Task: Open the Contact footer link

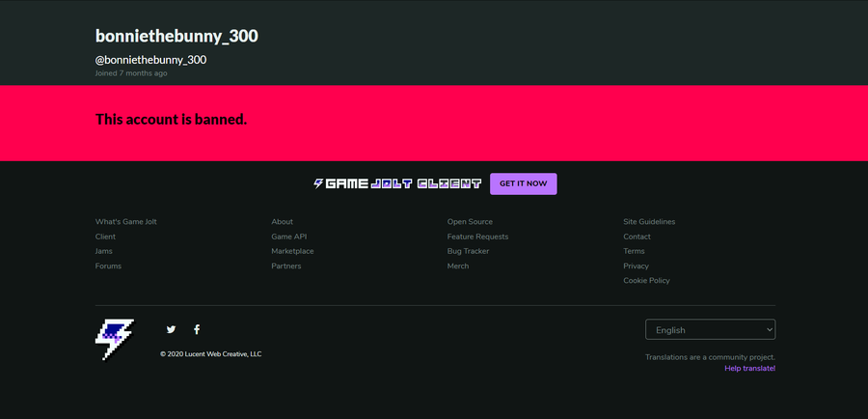Action: pos(637,237)
